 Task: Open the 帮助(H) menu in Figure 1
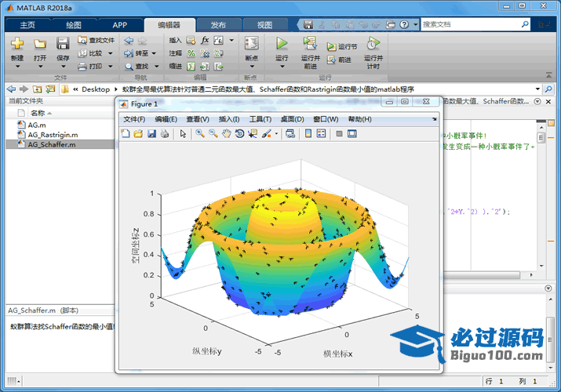[360, 119]
